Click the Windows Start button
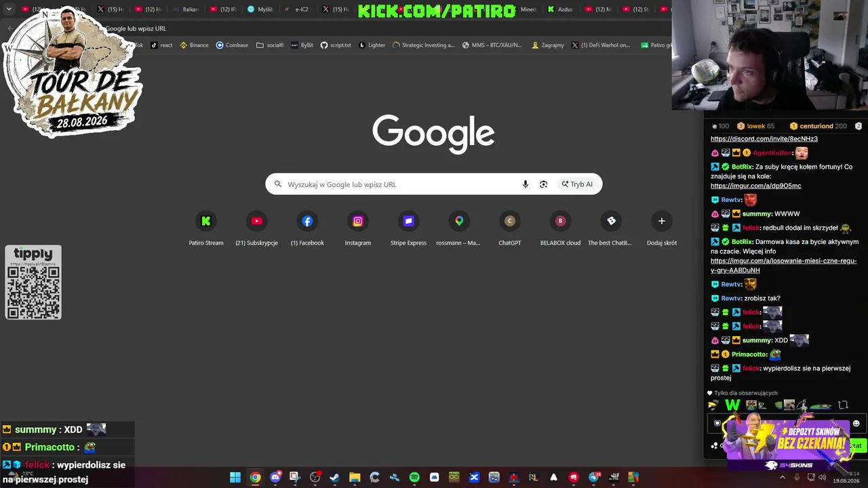The width and height of the screenshot is (868, 488). (235, 478)
